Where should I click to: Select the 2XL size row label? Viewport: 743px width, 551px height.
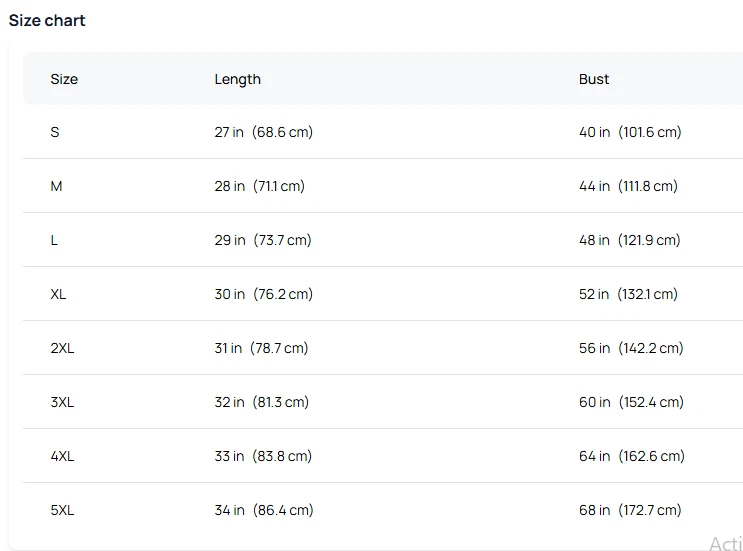pyautogui.click(x=62, y=348)
